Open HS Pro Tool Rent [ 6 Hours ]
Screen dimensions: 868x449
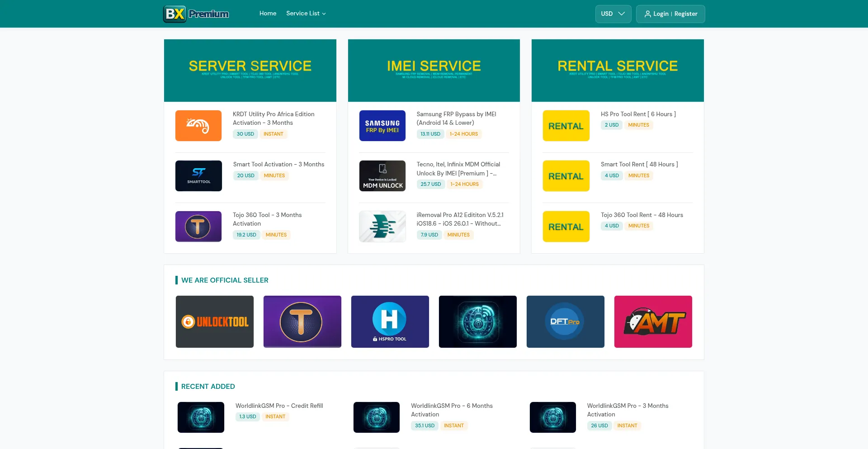(638, 114)
